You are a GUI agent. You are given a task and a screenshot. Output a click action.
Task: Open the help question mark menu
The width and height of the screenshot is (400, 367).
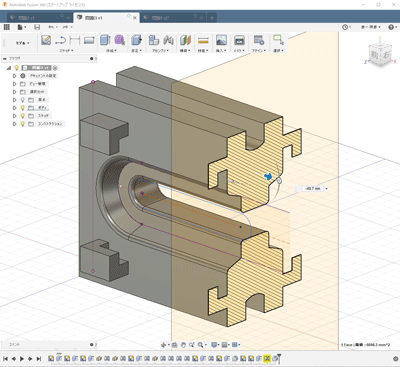pos(392,27)
